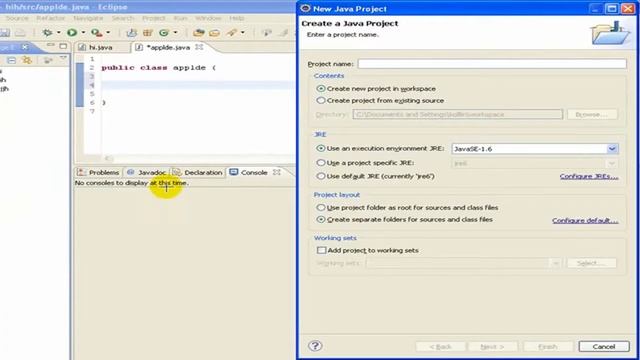
Task: Check Add project to working sets
Action: (322, 250)
